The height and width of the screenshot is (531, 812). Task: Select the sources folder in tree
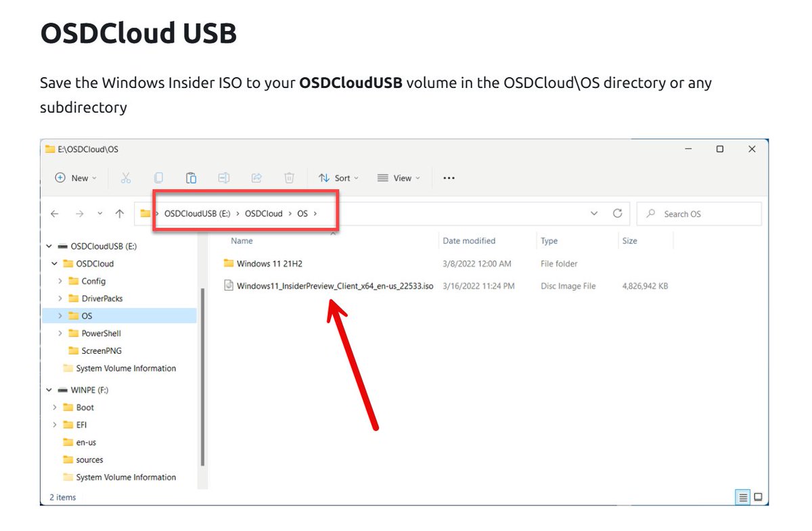[x=89, y=460]
